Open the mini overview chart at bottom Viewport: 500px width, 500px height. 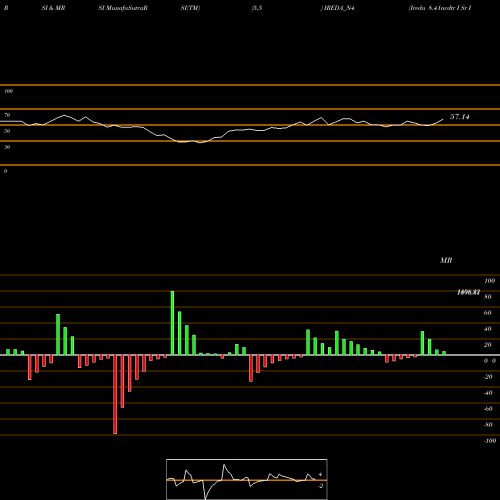247,479
